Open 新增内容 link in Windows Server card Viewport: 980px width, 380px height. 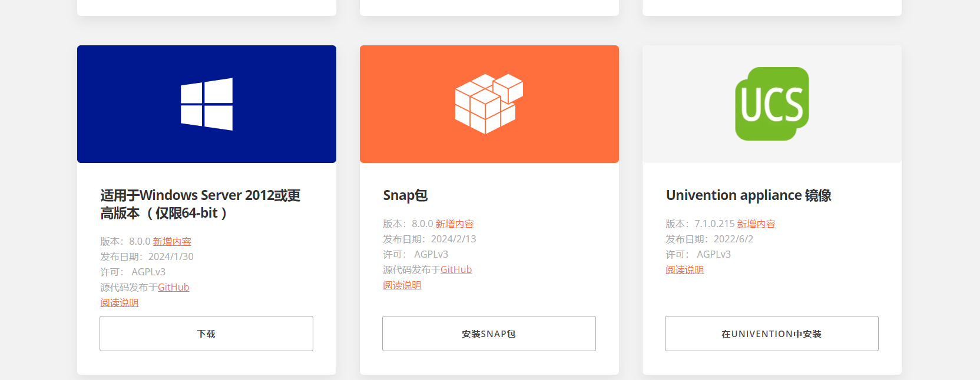(x=172, y=241)
